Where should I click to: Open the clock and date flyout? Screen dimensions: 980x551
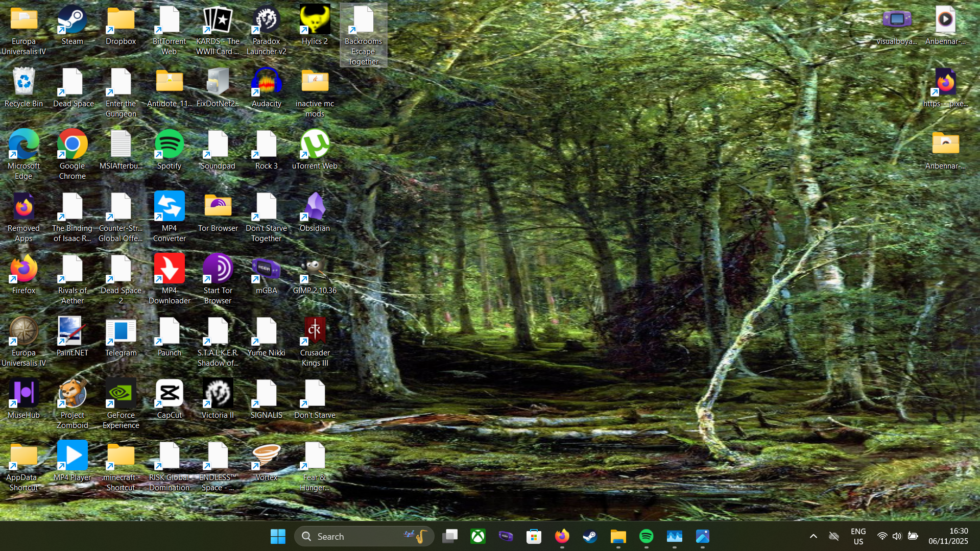point(948,536)
